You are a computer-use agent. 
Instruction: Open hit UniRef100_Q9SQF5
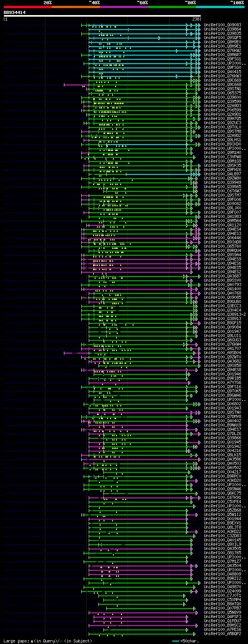pos(222,38)
